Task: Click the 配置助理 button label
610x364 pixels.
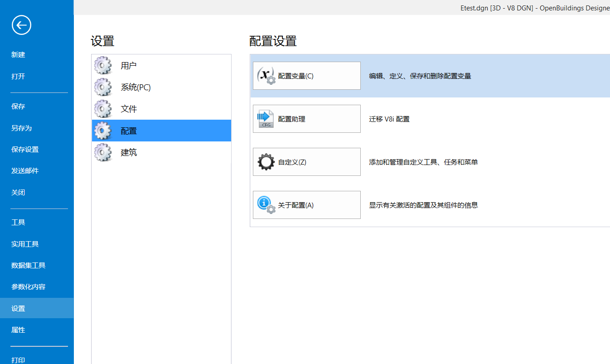Action: [292, 119]
